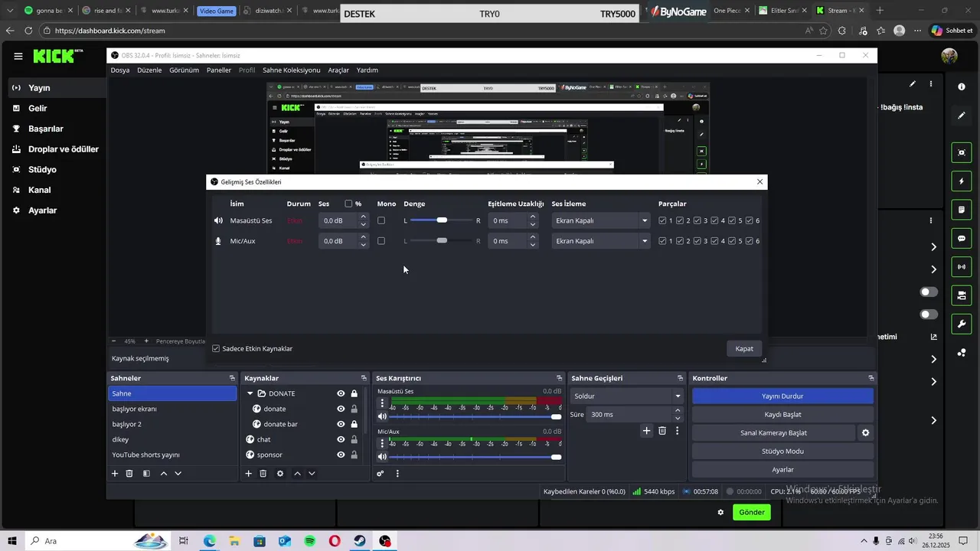The image size is (980, 551).
Task: Mute Mic/Aux speaker in the mixer
Action: (x=382, y=457)
